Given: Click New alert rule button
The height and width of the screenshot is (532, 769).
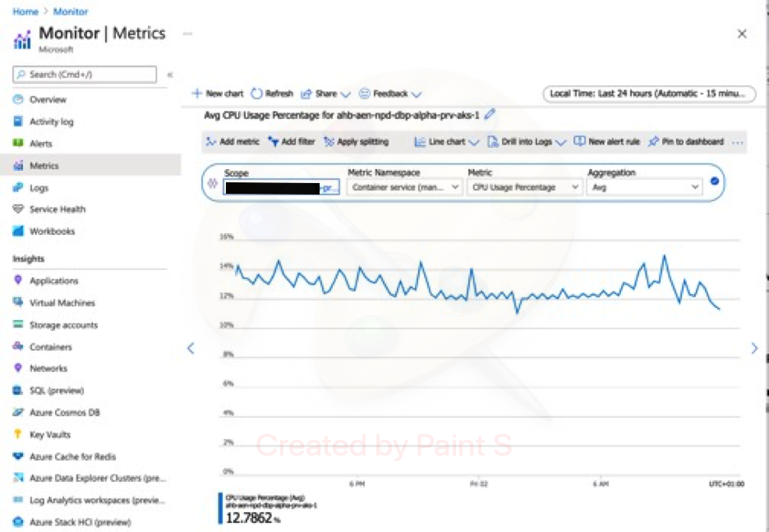Looking at the screenshot, I should (x=606, y=141).
